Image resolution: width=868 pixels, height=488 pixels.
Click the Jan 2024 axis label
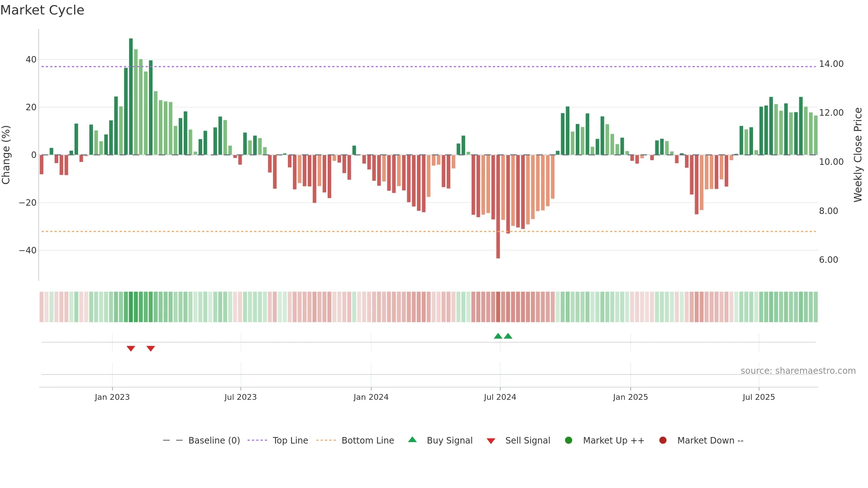click(371, 397)
